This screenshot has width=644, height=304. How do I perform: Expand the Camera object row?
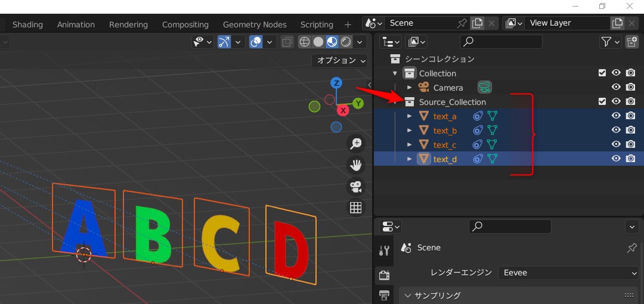(x=409, y=88)
